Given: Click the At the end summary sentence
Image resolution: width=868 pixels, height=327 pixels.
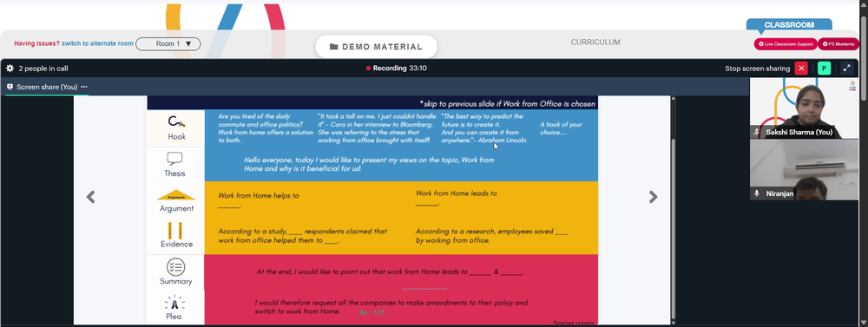Looking at the screenshot, I should point(391,272).
